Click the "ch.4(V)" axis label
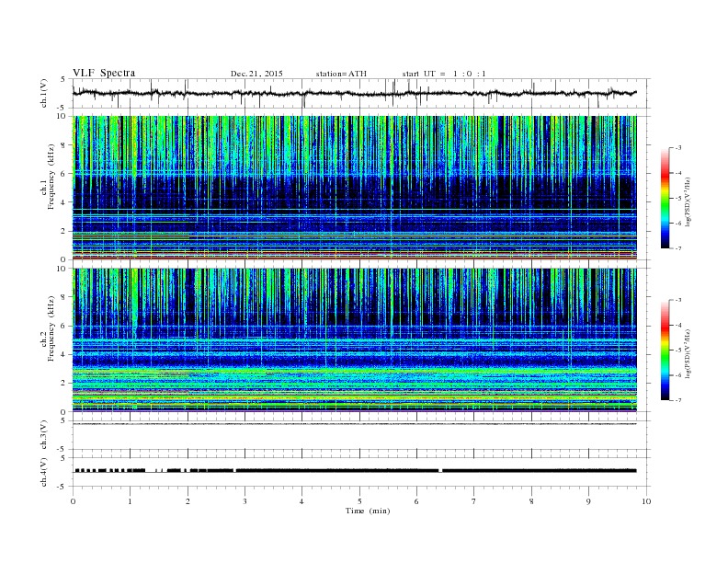 click(x=44, y=472)
